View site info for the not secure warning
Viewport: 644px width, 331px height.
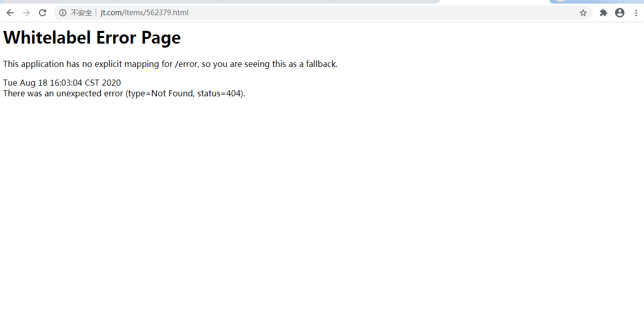click(63, 13)
